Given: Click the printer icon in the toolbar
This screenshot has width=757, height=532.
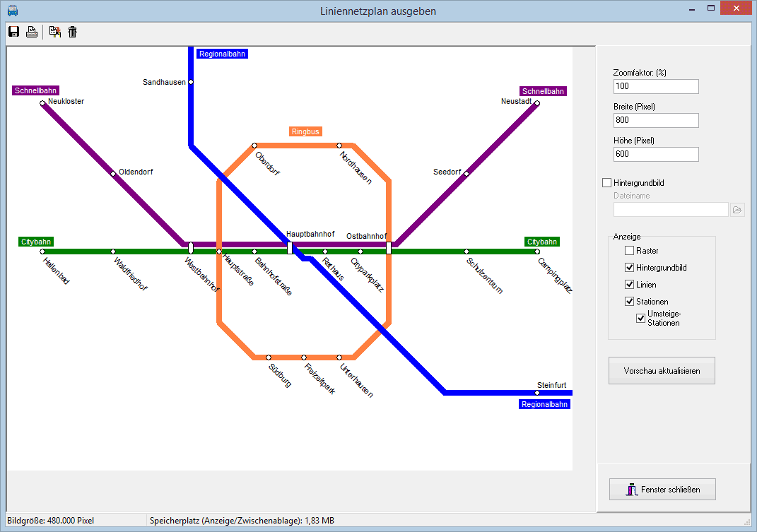Looking at the screenshot, I should coord(32,32).
